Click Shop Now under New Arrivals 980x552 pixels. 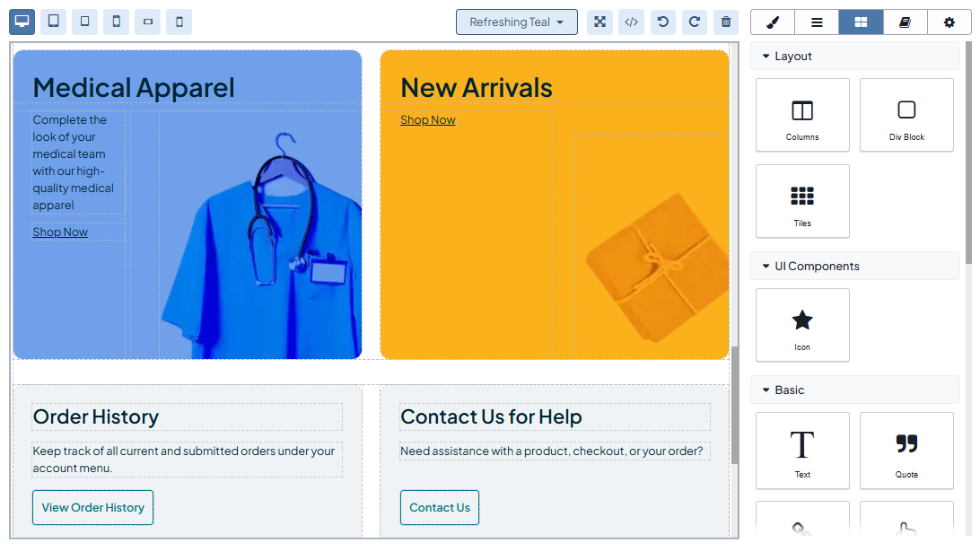coord(428,119)
